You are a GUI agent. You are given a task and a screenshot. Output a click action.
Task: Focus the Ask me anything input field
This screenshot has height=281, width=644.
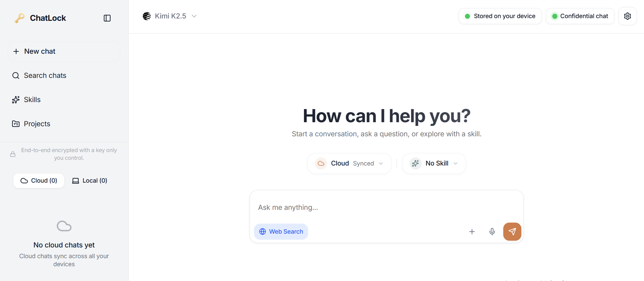coord(386,207)
